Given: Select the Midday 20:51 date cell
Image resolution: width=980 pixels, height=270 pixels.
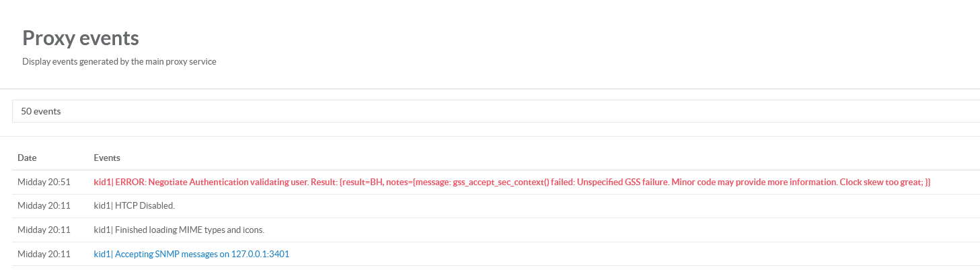Looking at the screenshot, I should [x=44, y=182].
